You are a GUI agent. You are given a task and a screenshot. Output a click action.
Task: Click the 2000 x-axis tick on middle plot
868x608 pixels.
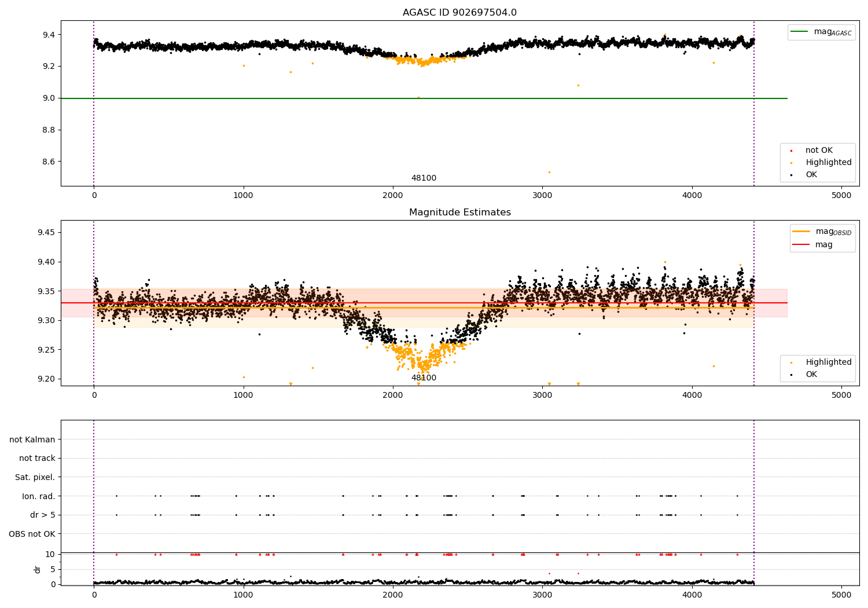coord(393,395)
